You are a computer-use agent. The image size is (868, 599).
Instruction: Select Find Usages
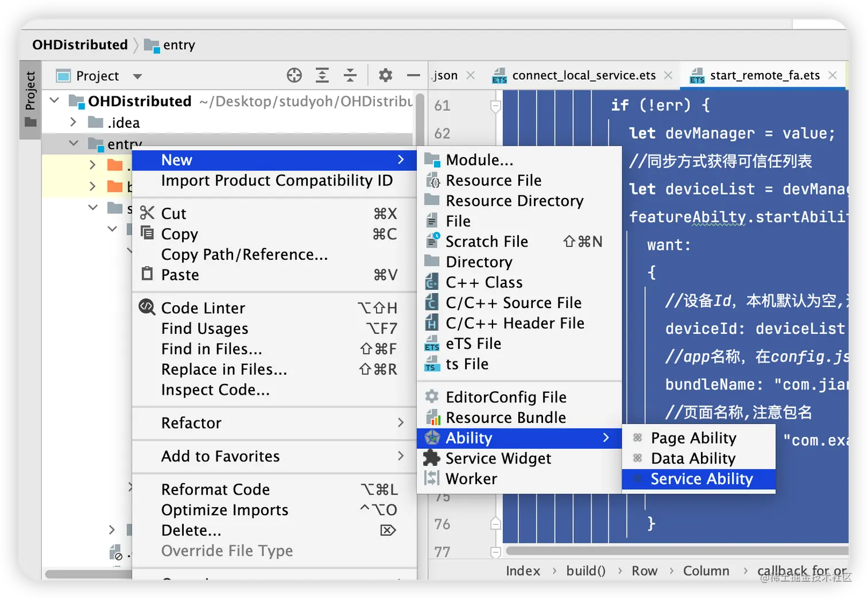click(274, 328)
